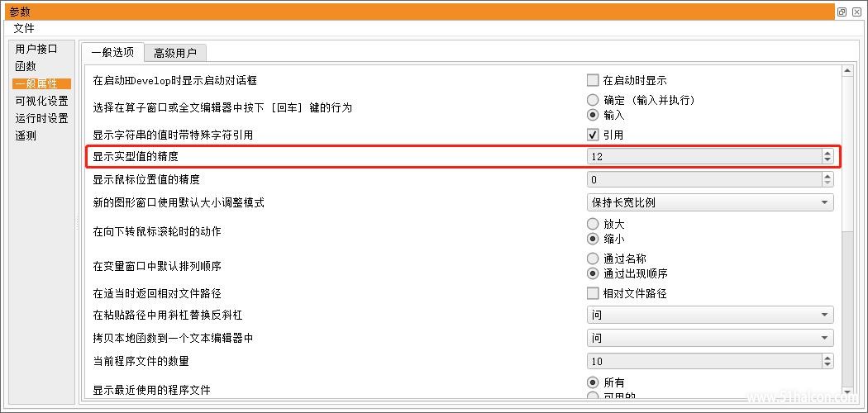The width and height of the screenshot is (868, 413).
Task: Enable 相对文件路径 checkbox
Action: pos(593,293)
